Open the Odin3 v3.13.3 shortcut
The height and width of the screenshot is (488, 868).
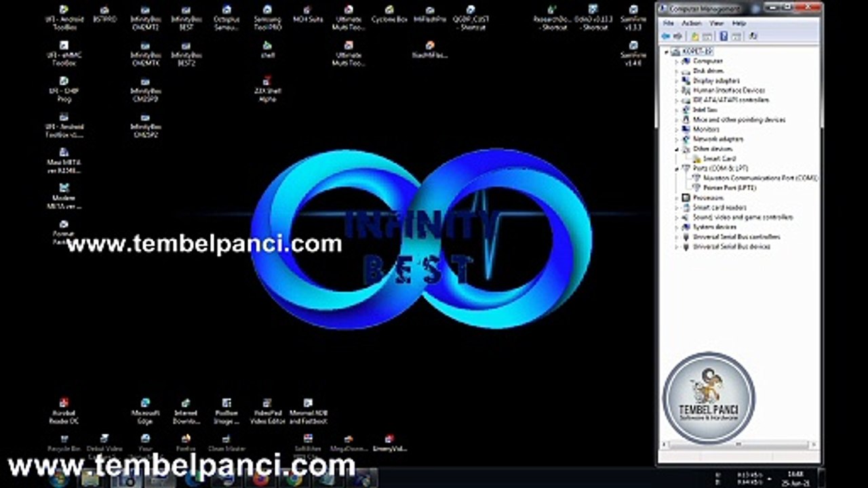pos(593,18)
